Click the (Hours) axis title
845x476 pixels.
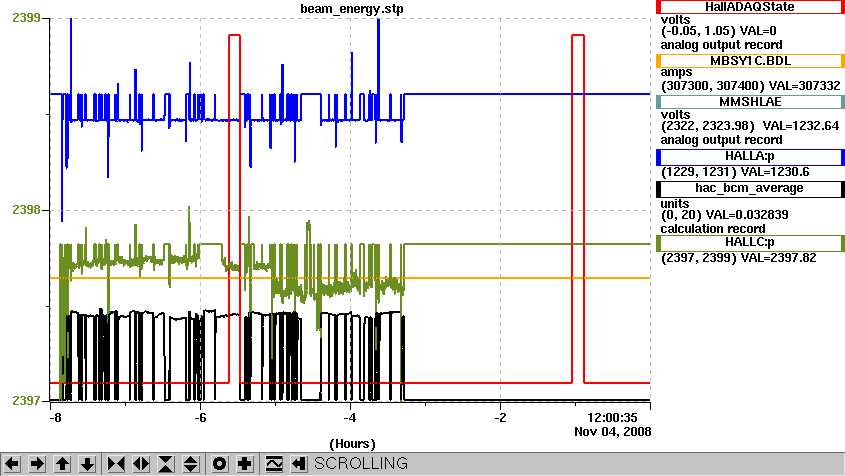click(x=352, y=444)
